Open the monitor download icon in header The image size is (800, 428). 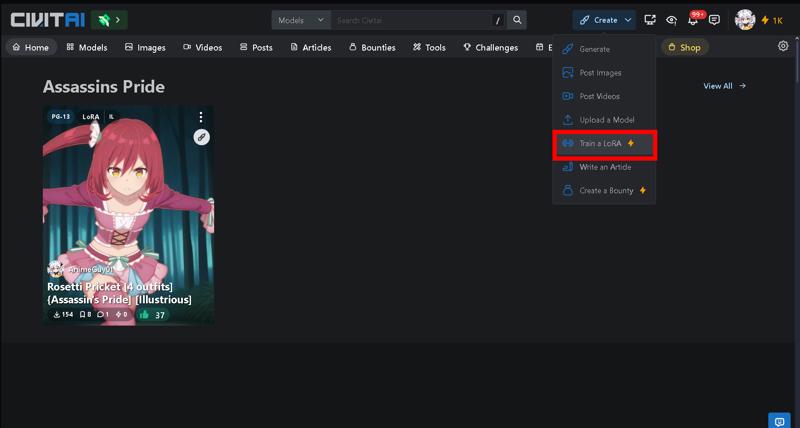(x=649, y=20)
